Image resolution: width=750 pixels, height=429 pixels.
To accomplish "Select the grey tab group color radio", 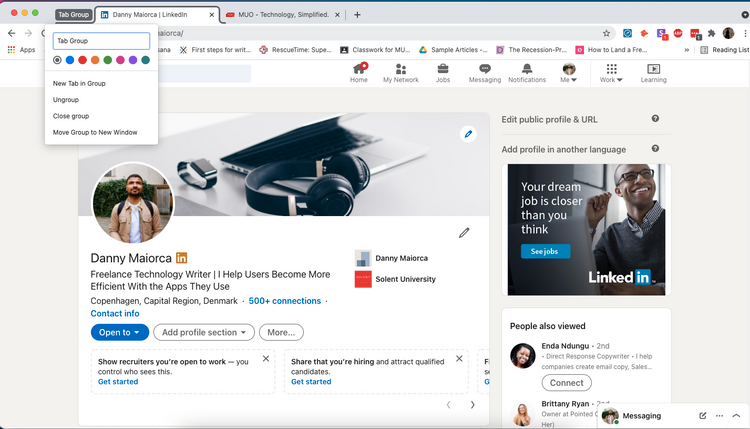I will (58, 60).
